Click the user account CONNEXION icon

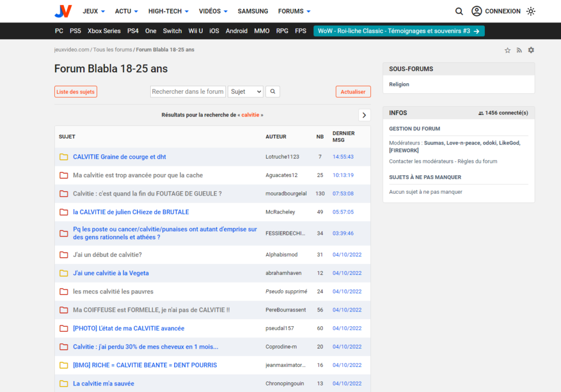[477, 11]
